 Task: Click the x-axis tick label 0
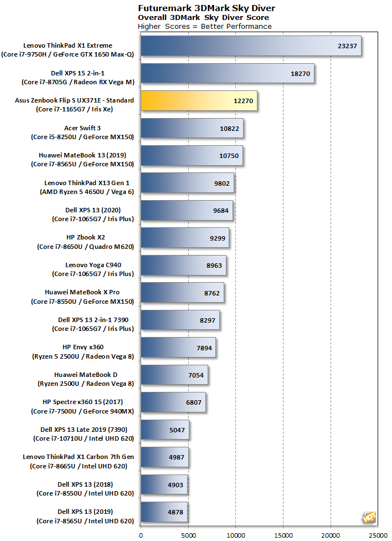click(x=141, y=535)
